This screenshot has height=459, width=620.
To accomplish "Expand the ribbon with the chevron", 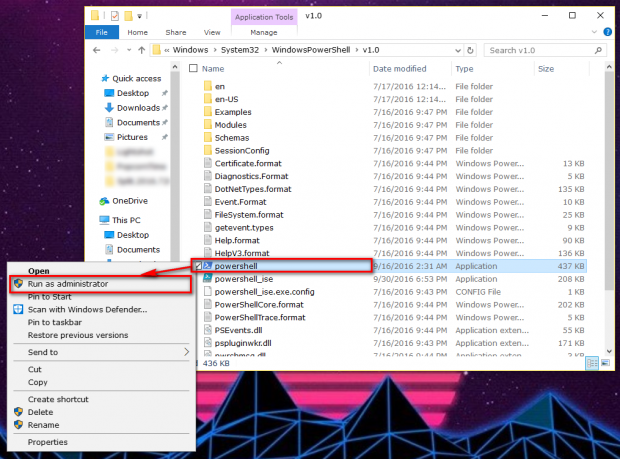I will point(589,32).
